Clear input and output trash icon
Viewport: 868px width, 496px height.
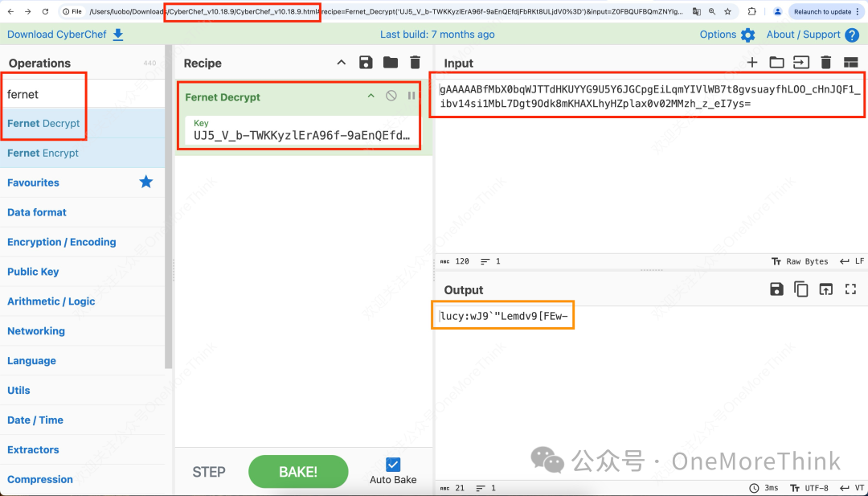[x=826, y=63]
